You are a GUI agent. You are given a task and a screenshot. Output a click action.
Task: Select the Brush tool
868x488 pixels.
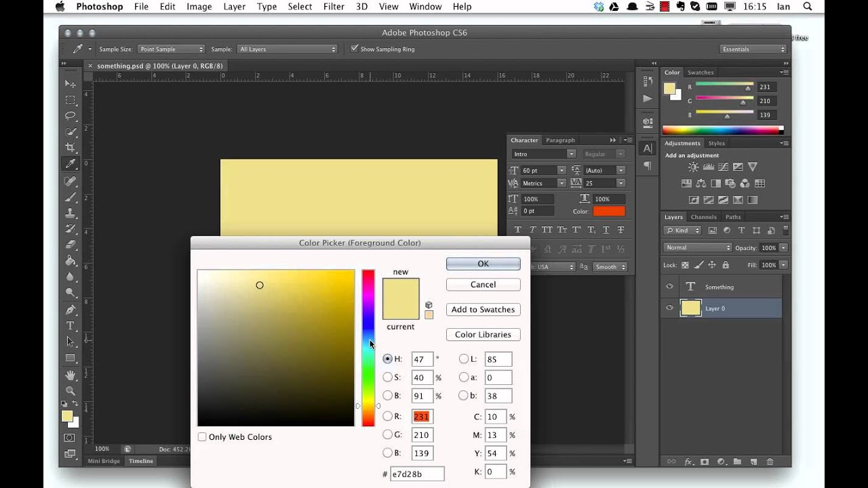point(70,197)
